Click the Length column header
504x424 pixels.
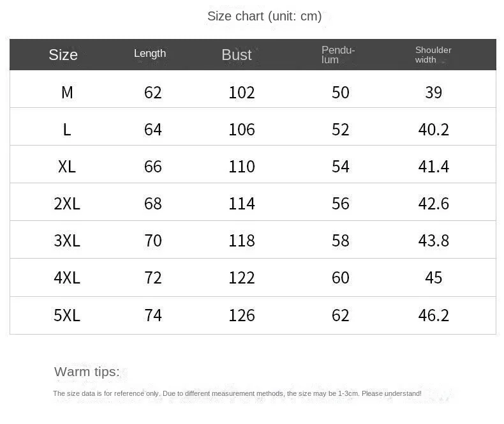coord(150,54)
